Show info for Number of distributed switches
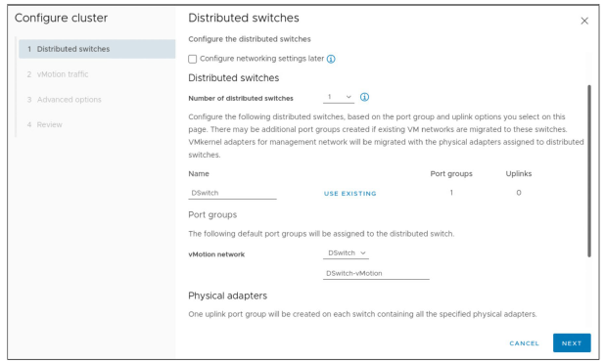The height and width of the screenshot is (364, 605). (x=364, y=97)
